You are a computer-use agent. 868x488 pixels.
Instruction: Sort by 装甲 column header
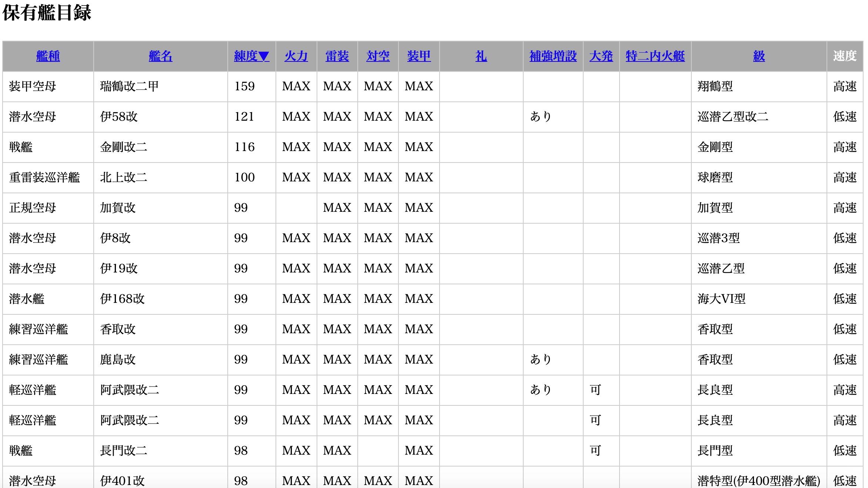[419, 56]
